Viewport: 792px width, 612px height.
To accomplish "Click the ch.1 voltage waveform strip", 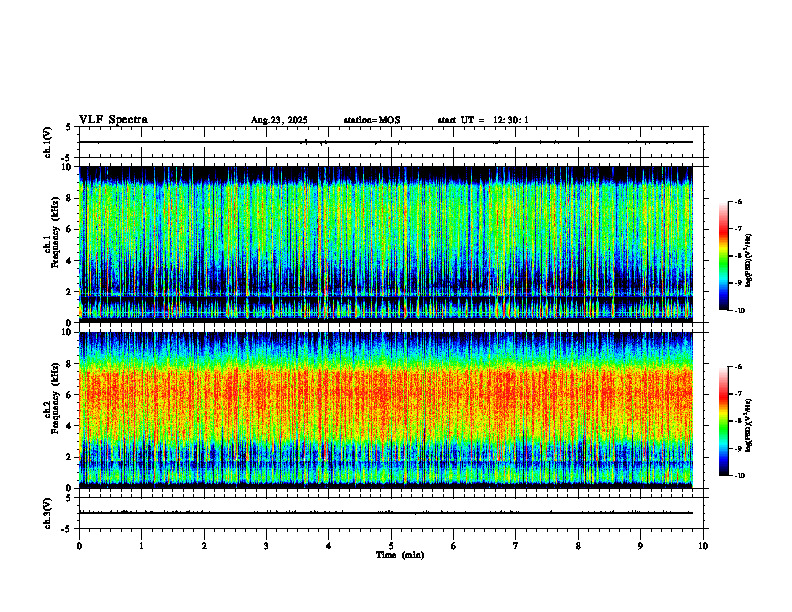I will (x=391, y=142).
